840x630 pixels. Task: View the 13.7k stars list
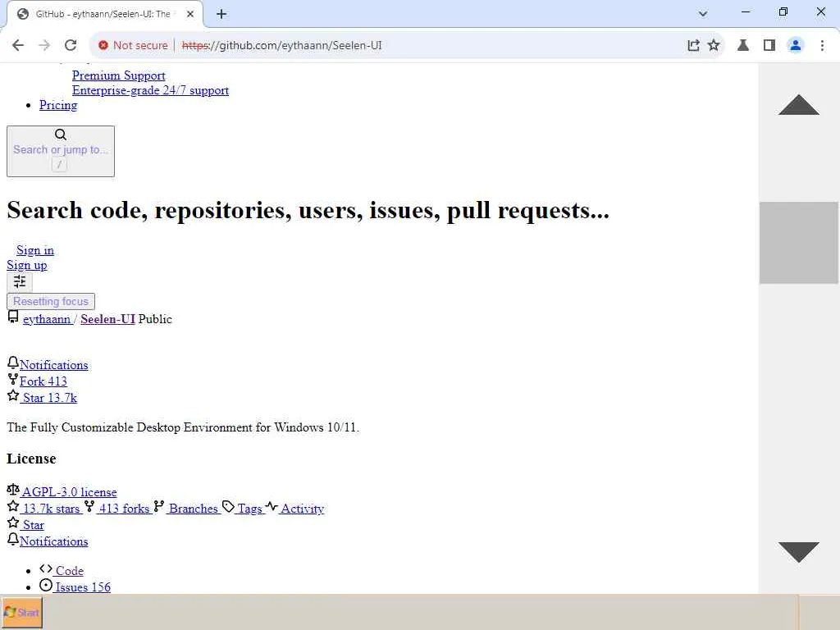[x=52, y=509]
